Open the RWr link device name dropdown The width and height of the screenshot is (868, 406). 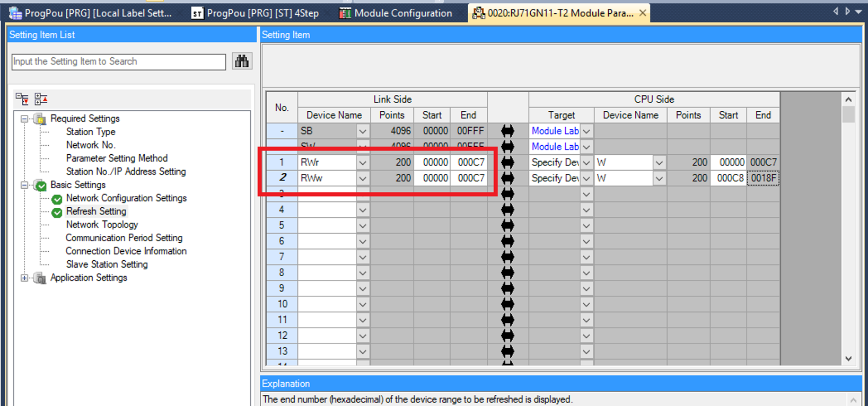[x=363, y=163]
